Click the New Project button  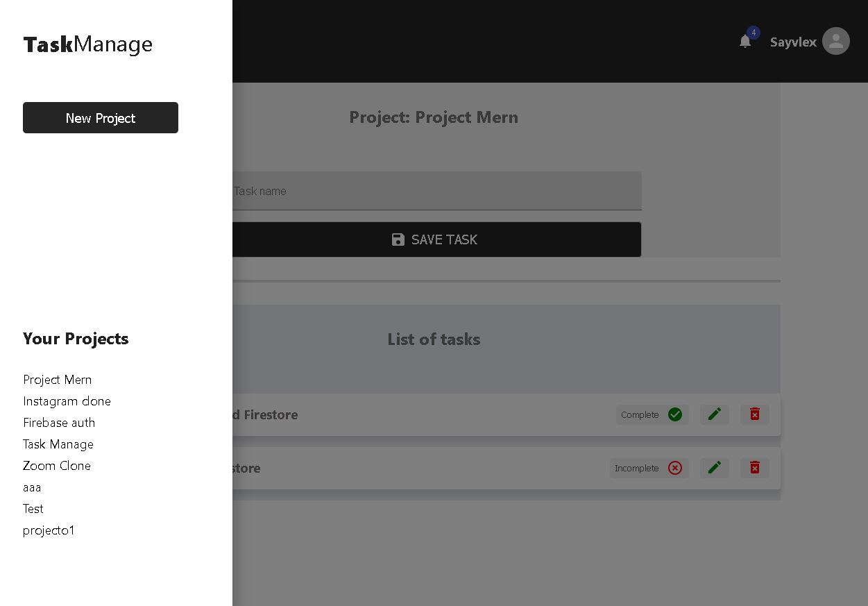click(x=101, y=118)
